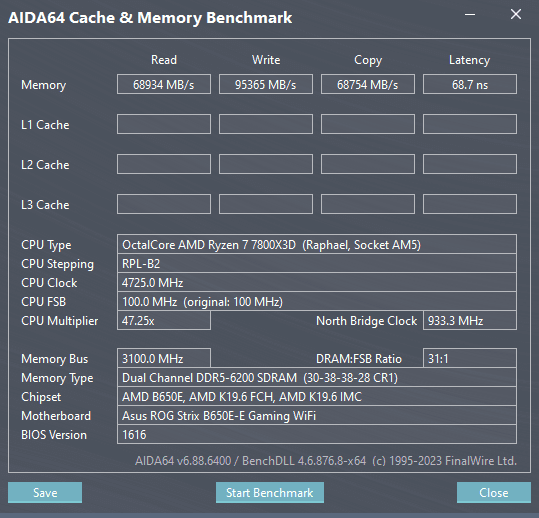Select the Memory Copy result field
Screen dimensions: 539x518
[x=368, y=84]
